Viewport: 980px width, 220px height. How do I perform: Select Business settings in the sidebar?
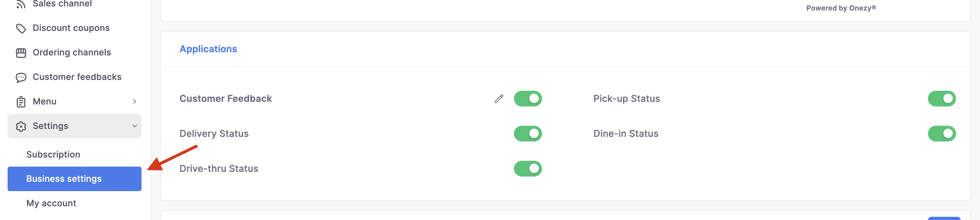click(x=75, y=179)
